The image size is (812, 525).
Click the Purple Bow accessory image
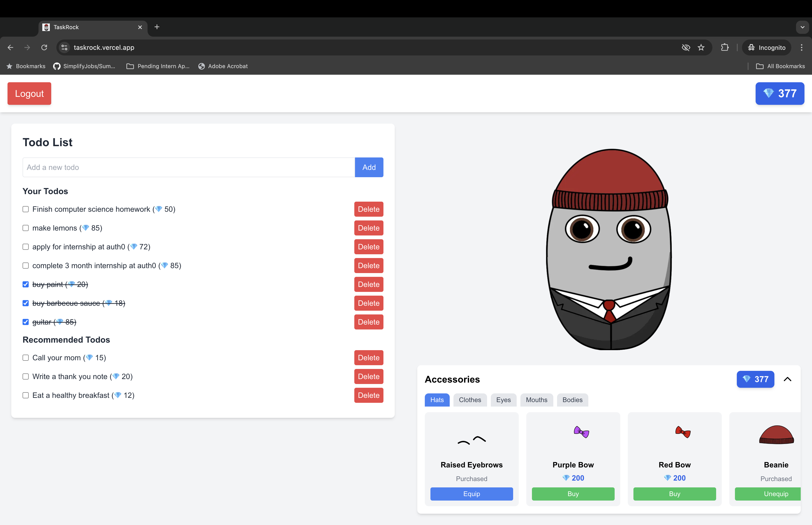(581, 432)
